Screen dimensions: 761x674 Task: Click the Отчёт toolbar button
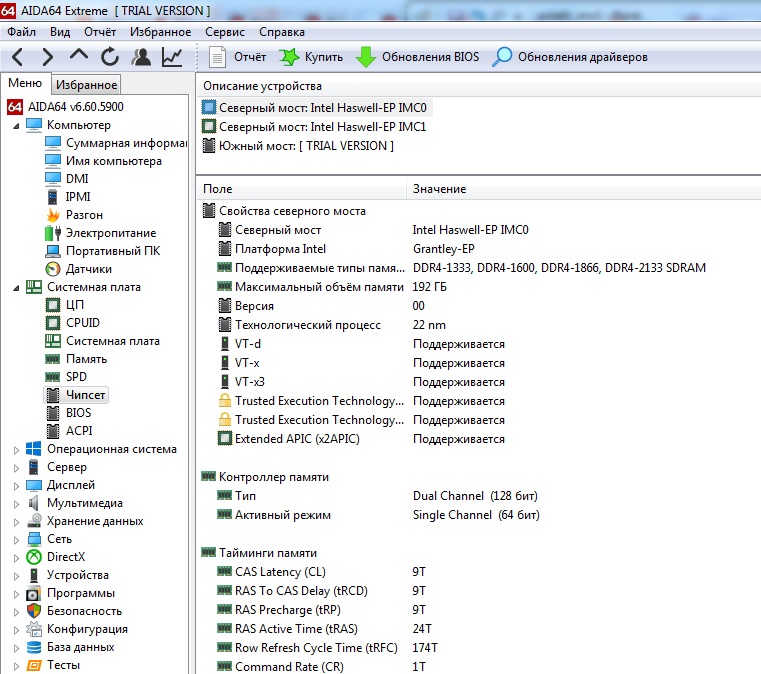pyautogui.click(x=237, y=57)
